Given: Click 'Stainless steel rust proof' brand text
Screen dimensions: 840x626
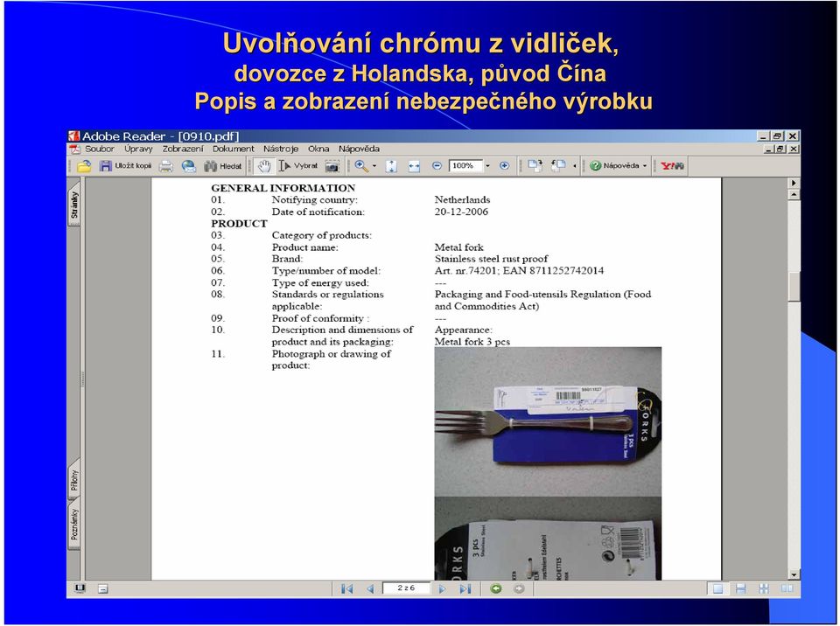Looking at the screenshot, I should point(491,259).
